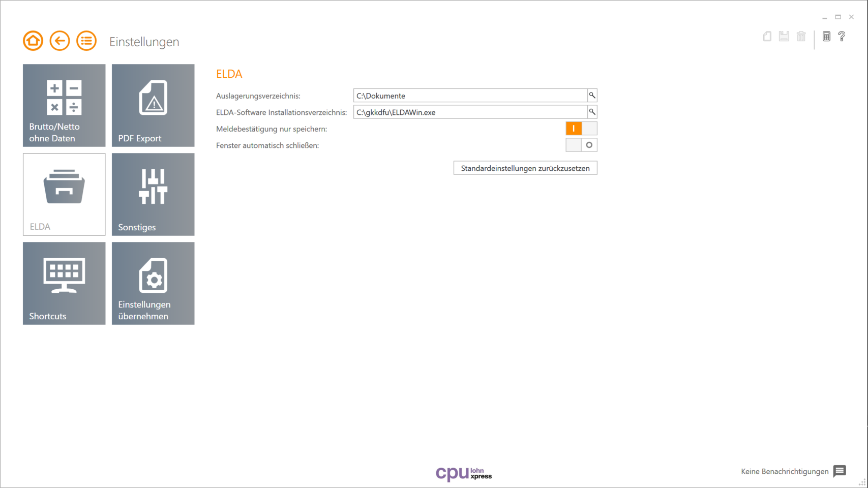Open the PDF Export settings tile
This screenshot has height=488, width=868.
coord(153,105)
